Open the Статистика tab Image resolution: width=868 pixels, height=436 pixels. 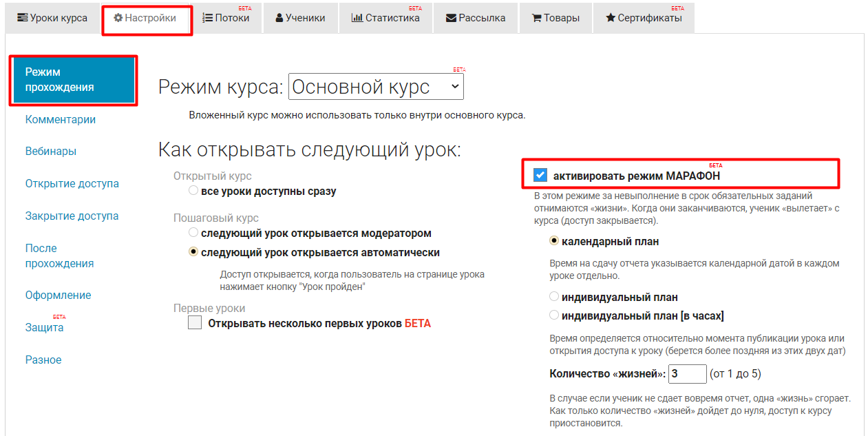pyautogui.click(x=385, y=18)
